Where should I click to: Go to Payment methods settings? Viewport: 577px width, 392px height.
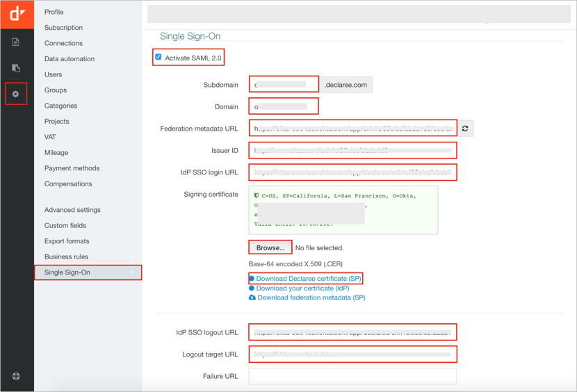tap(72, 168)
